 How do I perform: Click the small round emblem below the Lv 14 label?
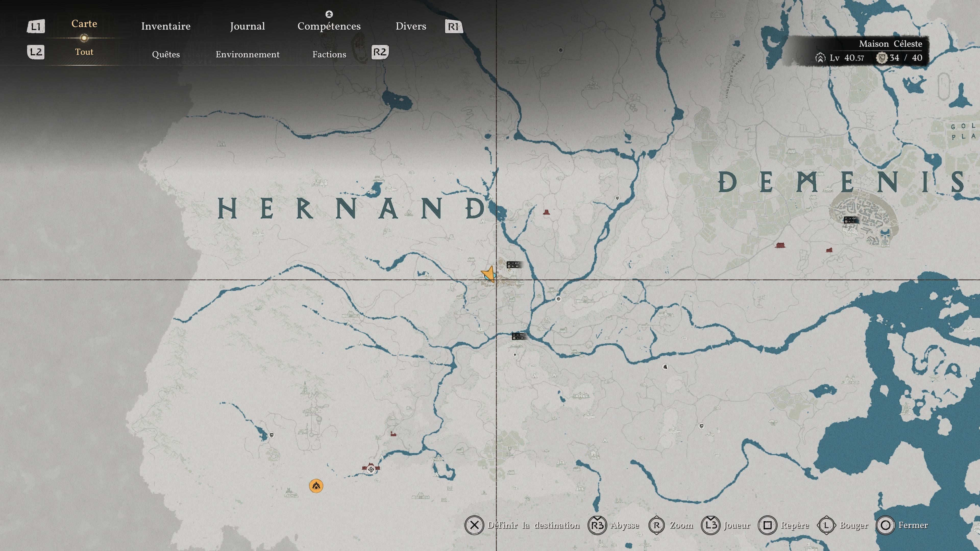(x=515, y=355)
